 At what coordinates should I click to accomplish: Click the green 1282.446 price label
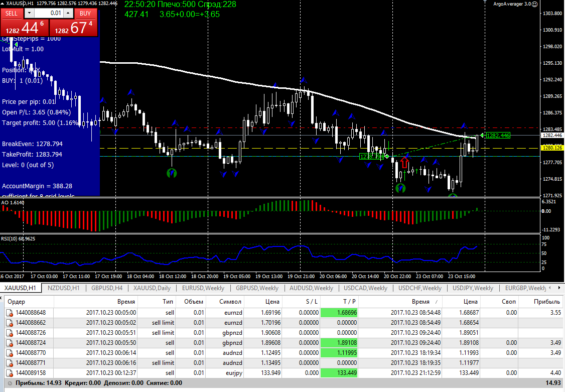[498, 136]
